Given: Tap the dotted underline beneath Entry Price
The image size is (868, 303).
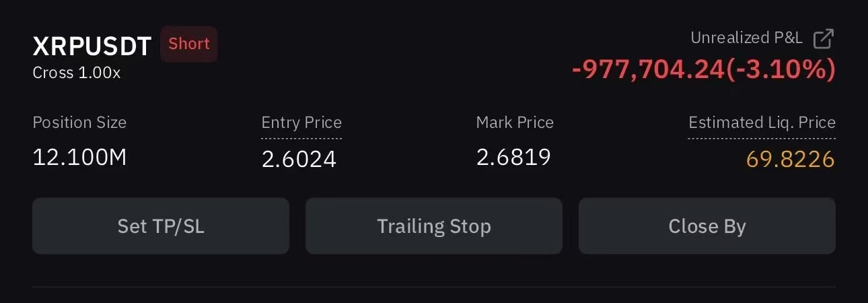Looking at the screenshot, I should click(301, 138).
